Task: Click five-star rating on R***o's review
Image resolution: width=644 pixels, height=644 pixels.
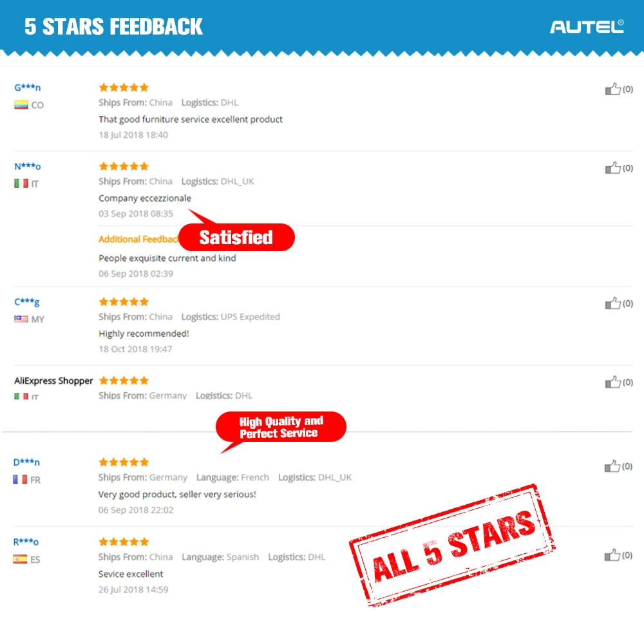Action: pyautogui.click(x=124, y=542)
